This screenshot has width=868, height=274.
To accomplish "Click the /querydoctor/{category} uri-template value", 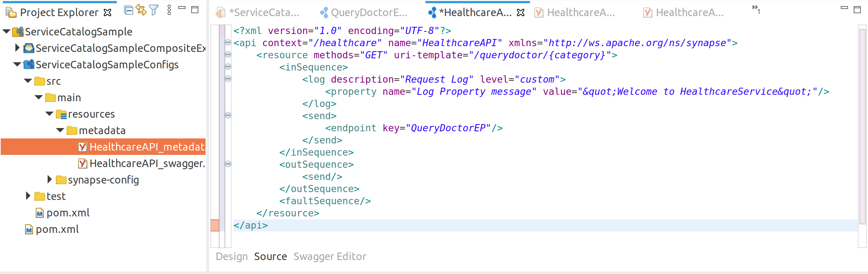I will tap(540, 55).
